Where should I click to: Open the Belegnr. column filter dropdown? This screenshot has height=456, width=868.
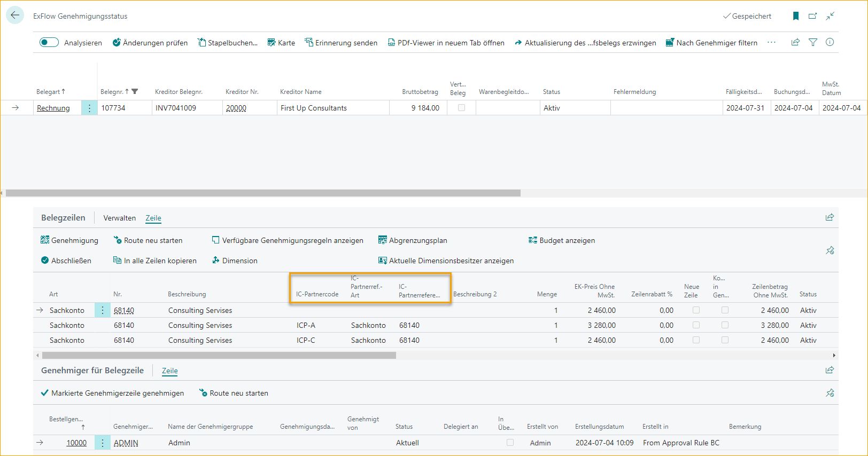[x=135, y=91]
